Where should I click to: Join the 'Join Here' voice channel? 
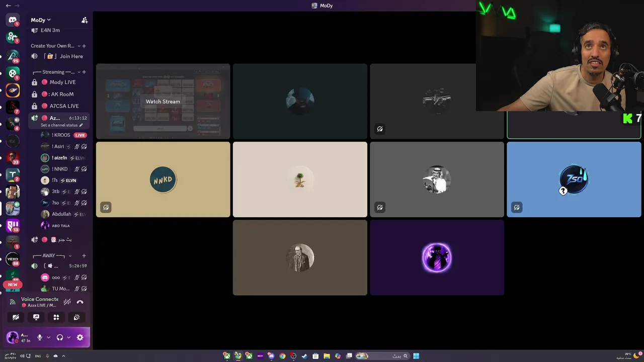pyautogui.click(x=59, y=56)
